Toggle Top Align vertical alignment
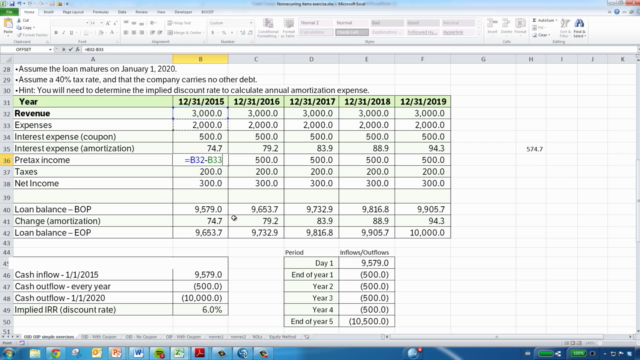This screenshot has width=640, height=360. tap(126, 23)
